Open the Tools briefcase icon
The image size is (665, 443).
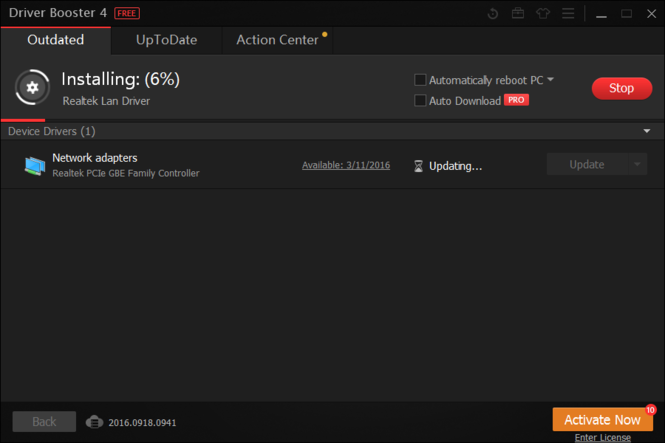517,14
